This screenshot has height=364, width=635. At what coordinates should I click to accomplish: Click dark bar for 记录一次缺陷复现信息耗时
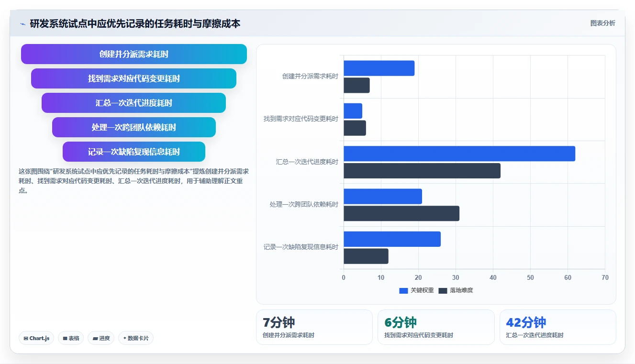pyautogui.click(x=366, y=256)
